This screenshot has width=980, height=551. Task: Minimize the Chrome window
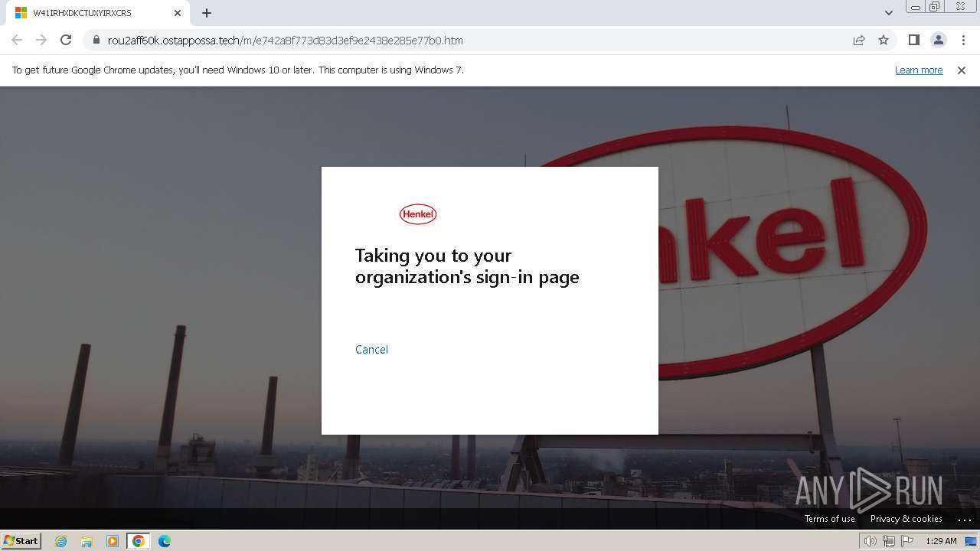point(915,7)
